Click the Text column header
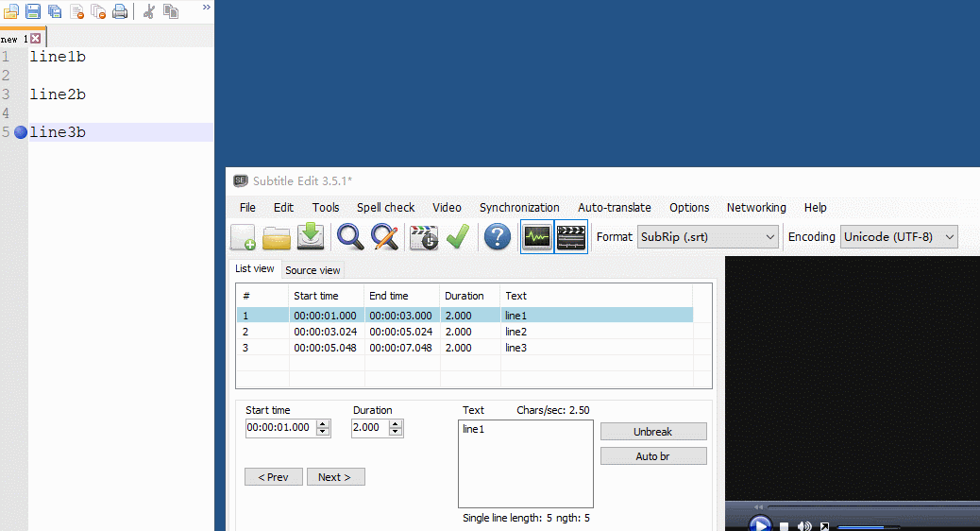 (x=597, y=296)
